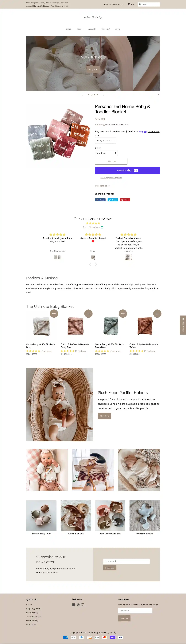Open the Color dropdown showing Mustard
The width and height of the screenshot is (186, 644).
106,153
